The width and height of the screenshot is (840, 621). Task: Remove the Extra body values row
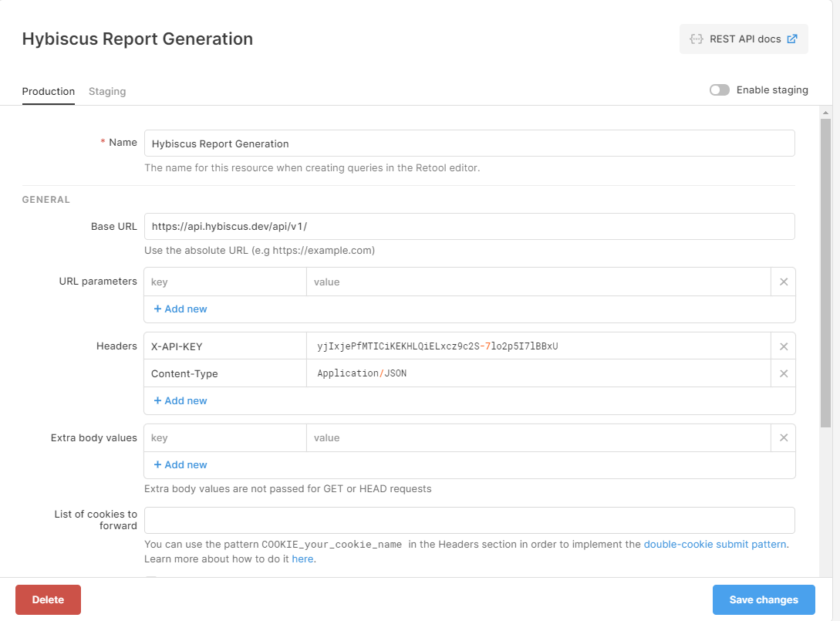[x=783, y=437]
